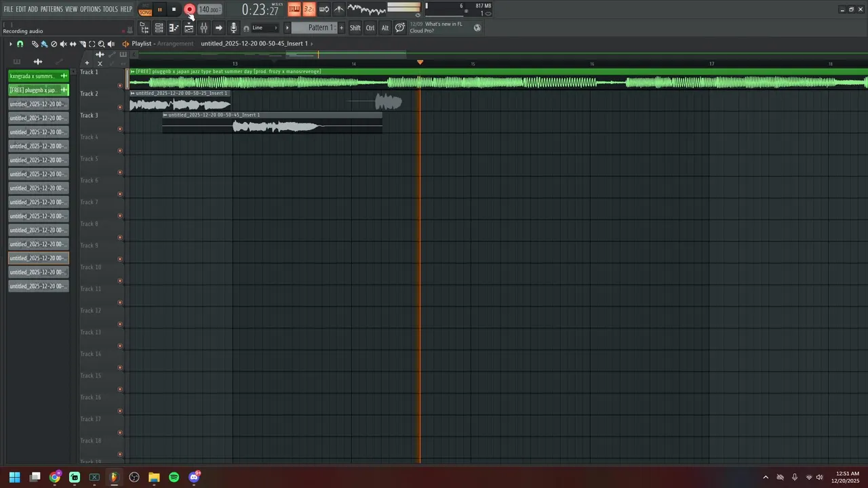Click the orange playhead marker
The width and height of the screenshot is (868, 488).
point(420,62)
